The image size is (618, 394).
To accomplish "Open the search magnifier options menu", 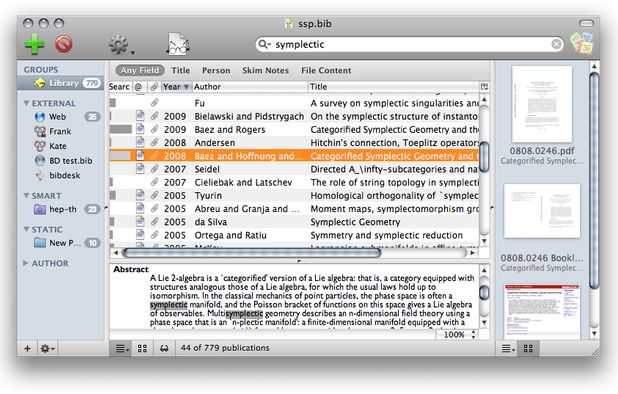I will [x=264, y=44].
